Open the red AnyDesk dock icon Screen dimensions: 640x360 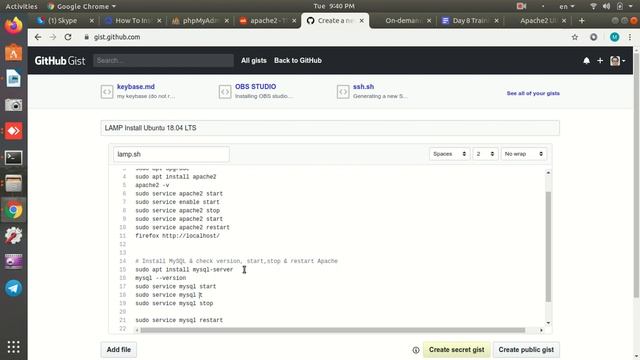click(x=13, y=131)
